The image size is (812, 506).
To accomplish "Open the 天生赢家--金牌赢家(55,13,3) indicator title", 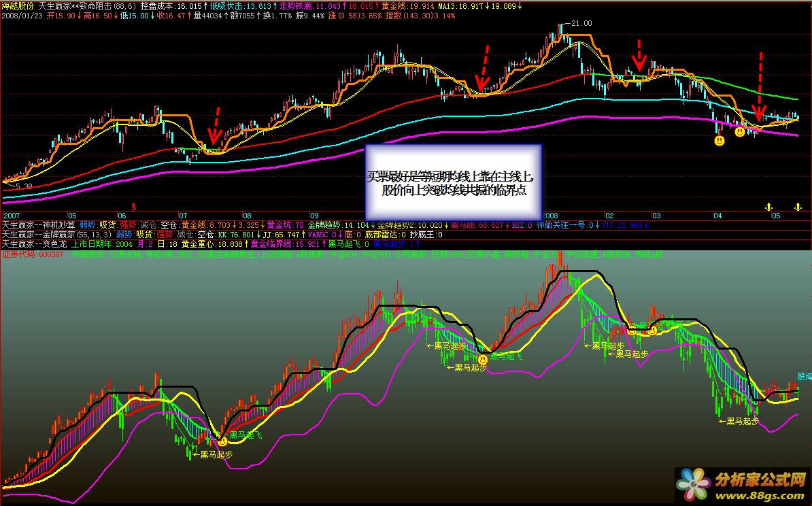I will click(x=56, y=235).
